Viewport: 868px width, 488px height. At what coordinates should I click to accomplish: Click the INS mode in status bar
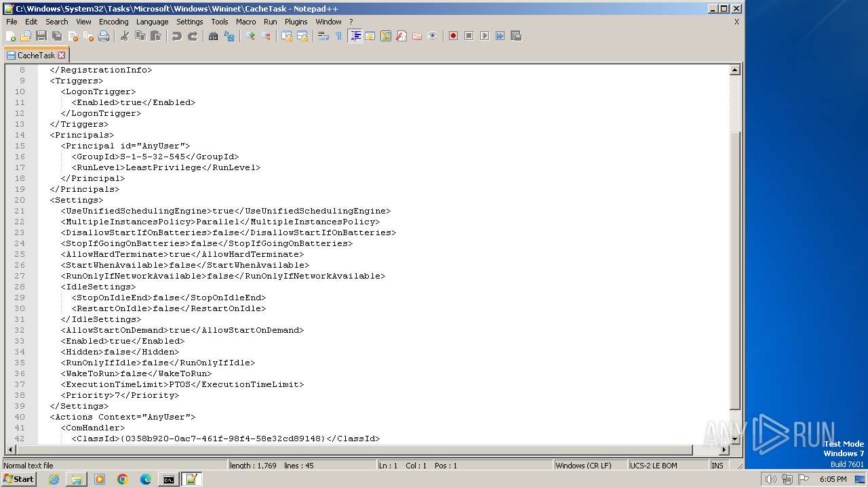coord(717,466)
